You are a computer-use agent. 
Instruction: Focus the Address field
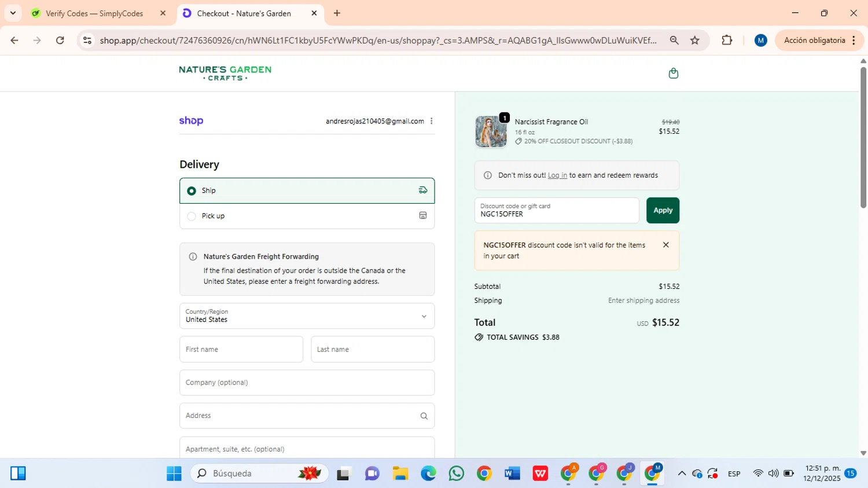click(307, 416)
